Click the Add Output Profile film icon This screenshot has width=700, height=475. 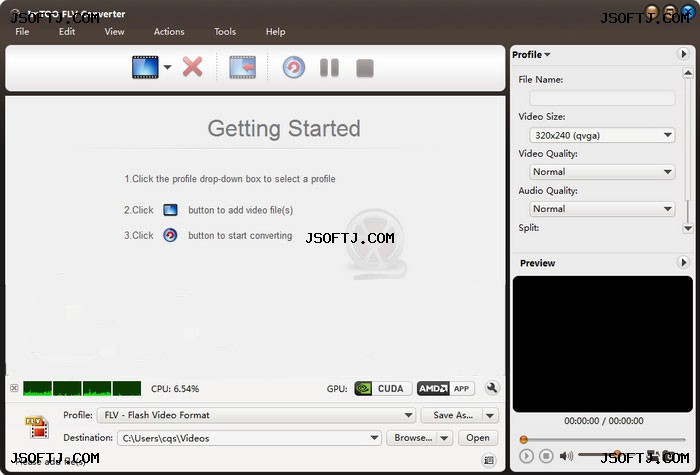242,67
